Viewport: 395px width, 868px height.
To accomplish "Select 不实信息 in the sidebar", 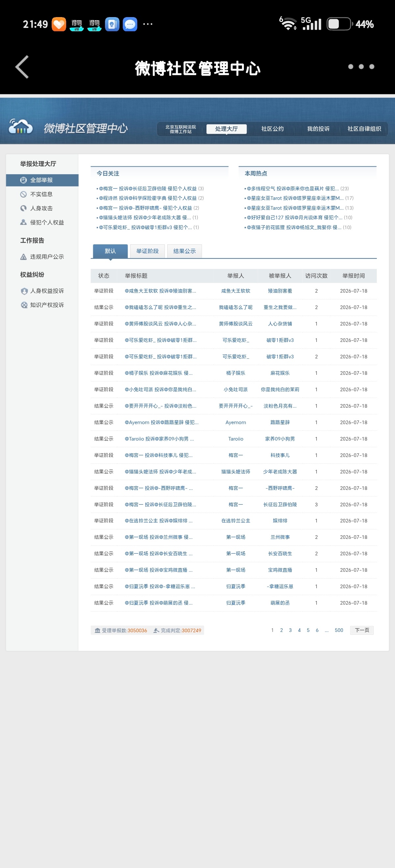I will tap(41, 194).
